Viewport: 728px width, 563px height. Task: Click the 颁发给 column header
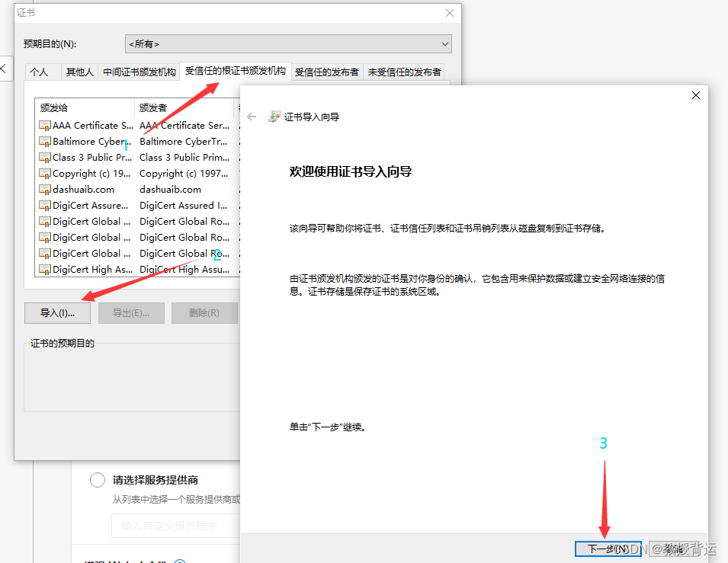click(85, 107)
